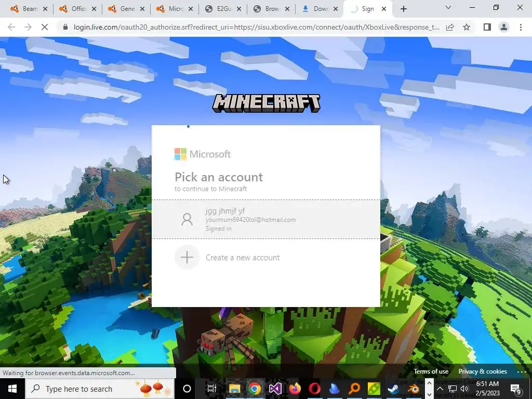The height and width of the screenshot is (399, 532).
Task: Click the Microsoft logo in sign-in card
Action: click(203, 154)
